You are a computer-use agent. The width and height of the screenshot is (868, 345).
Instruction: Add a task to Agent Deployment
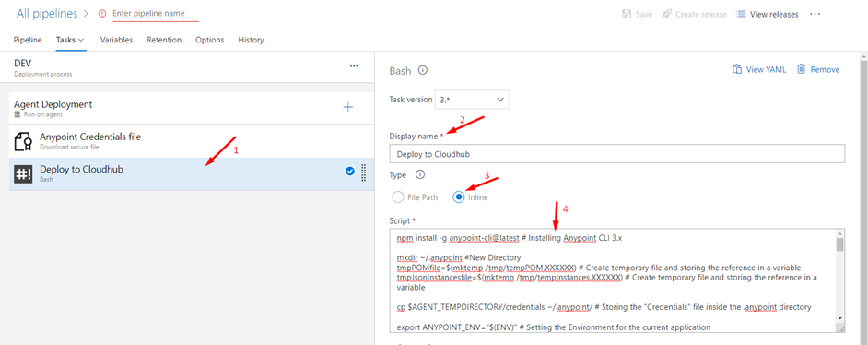348,107
